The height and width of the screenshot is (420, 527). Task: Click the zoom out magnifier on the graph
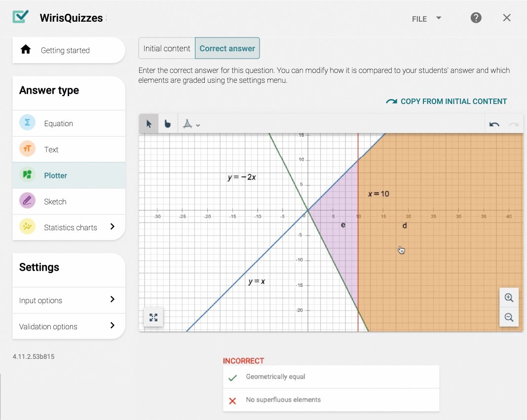coord(509,317)
